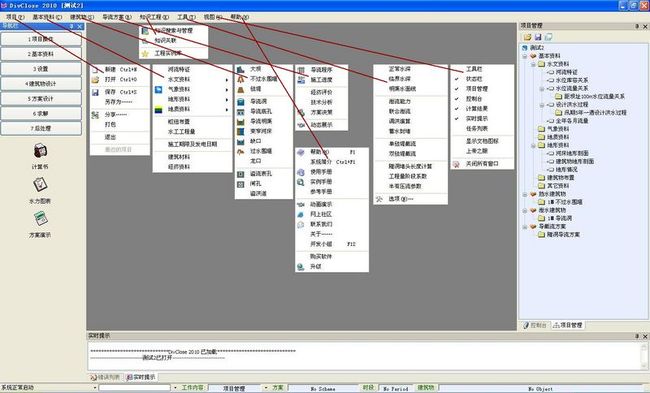Select 全年各月流量 in the project tree
The height and width of the screenshot is (393, 650).
(572, 121)
